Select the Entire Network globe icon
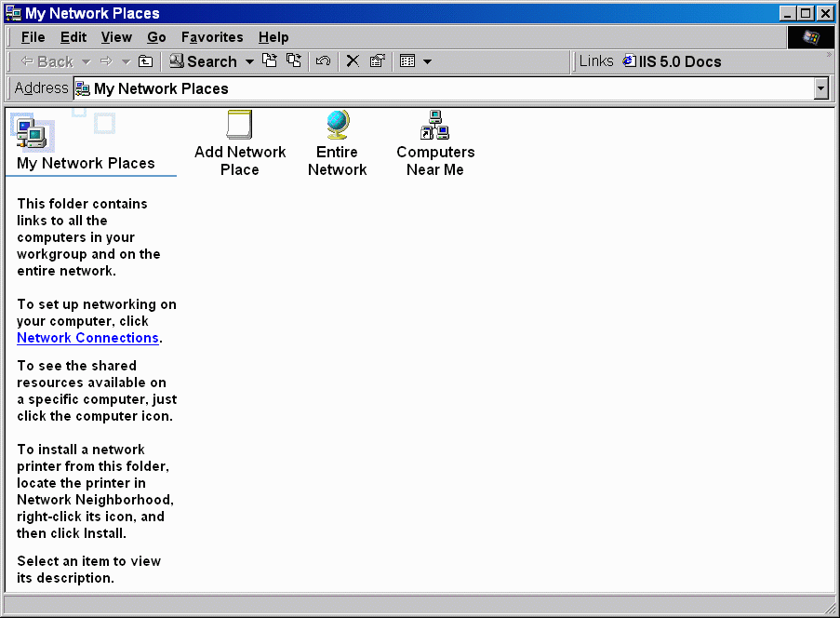Screen dimensions: 840x618 (x=337, y=126)
